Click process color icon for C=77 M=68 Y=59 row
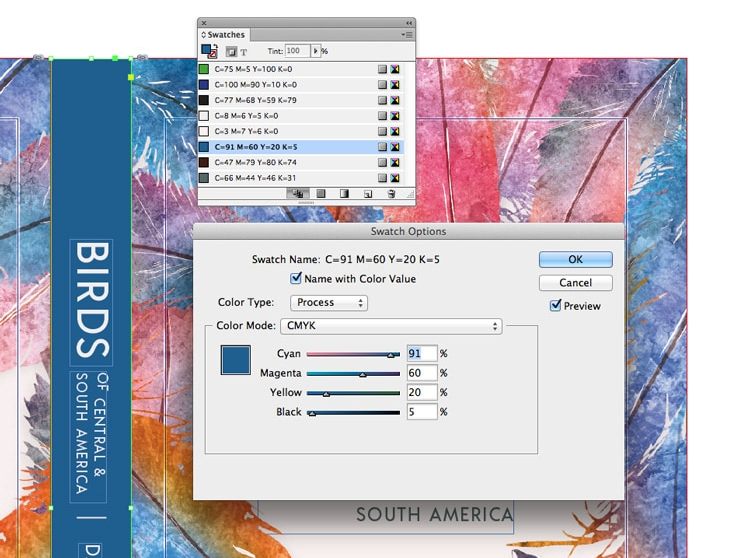 (382, 100)
